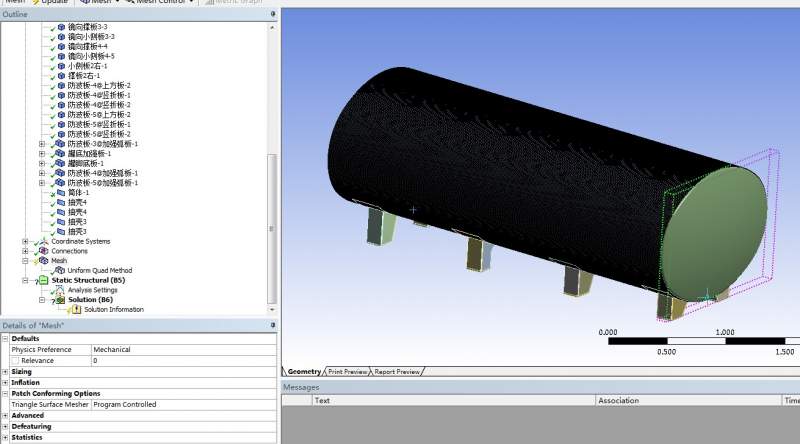Image resolution: width=800 pixels, height=444 pixels.
Task: Collapse the Patch Conforming Options section
Action: (x=5, y=393)
